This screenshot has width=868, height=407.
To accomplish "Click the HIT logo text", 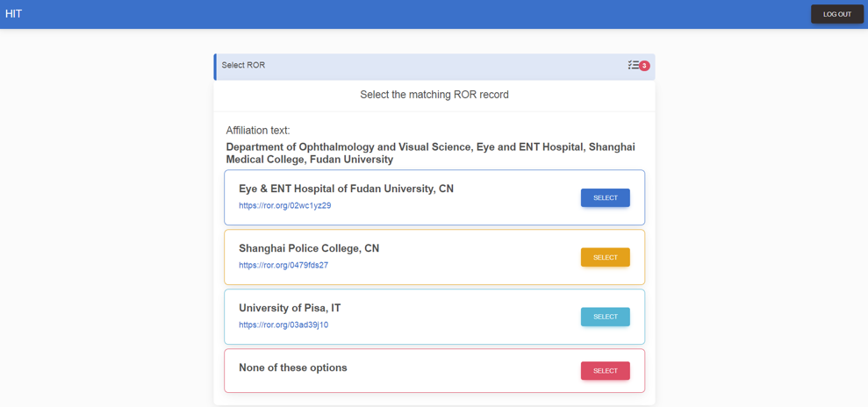I will [13, 14].
